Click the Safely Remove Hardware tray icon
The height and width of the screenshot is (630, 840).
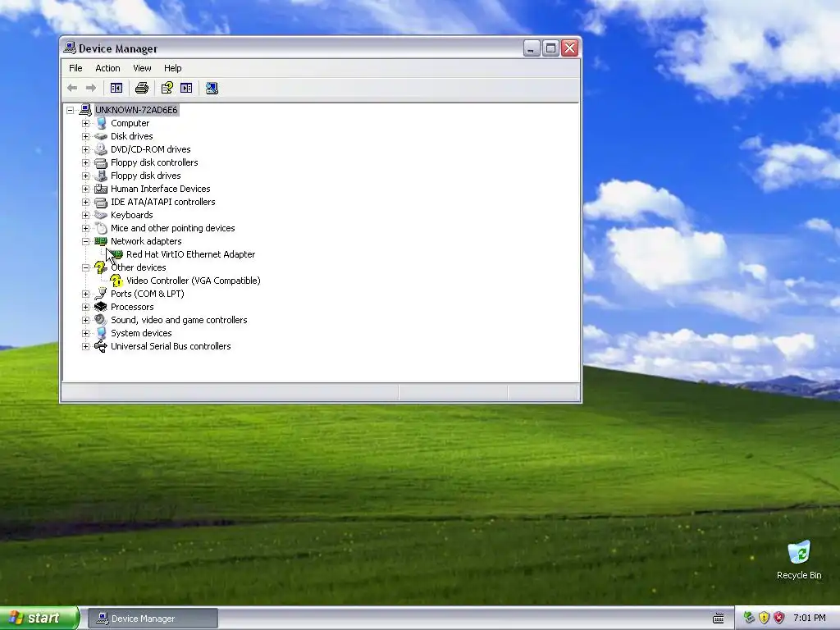point(749,618)
